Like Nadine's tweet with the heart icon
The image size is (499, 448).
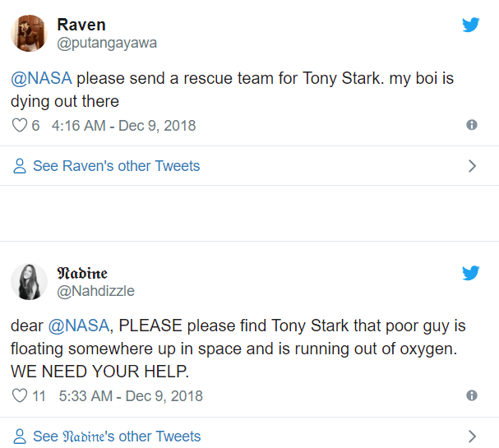pos(21,396)
